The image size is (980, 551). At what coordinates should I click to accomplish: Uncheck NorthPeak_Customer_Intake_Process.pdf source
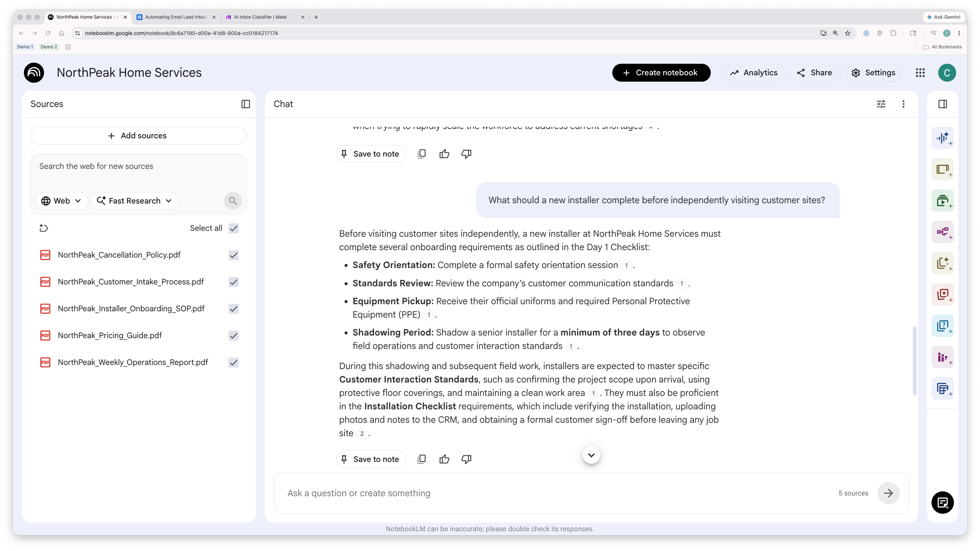click(233, 282)
